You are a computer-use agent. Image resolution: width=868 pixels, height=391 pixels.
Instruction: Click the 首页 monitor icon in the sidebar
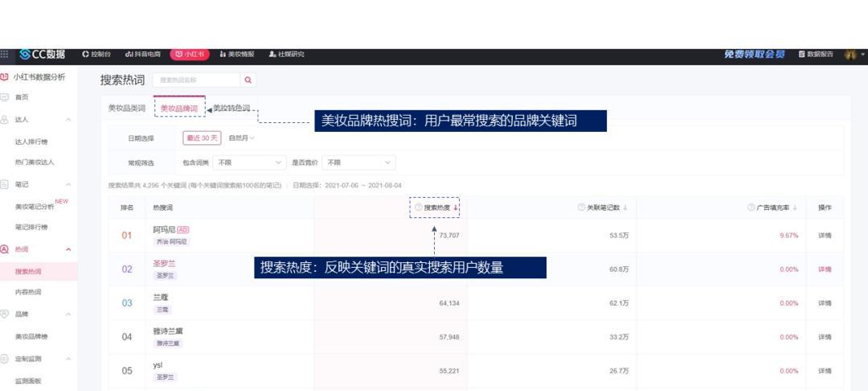point(5,97)
